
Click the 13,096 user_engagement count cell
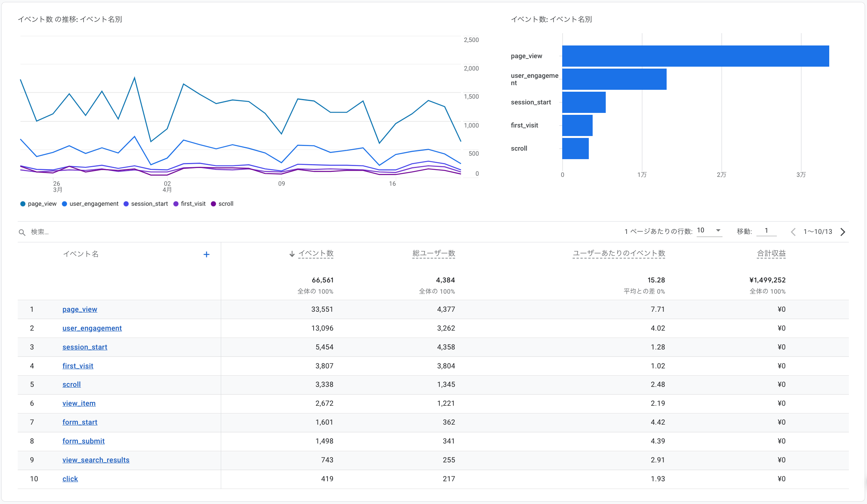tap(322, 328)
